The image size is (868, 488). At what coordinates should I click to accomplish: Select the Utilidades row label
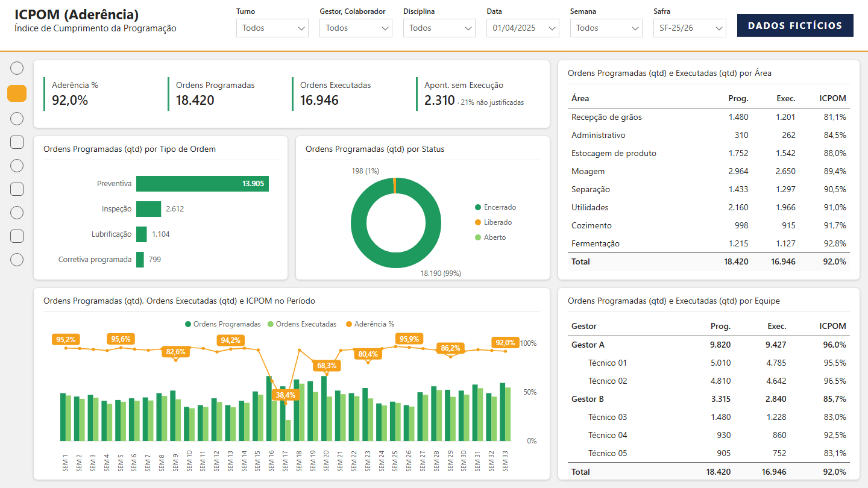point(590,208)
